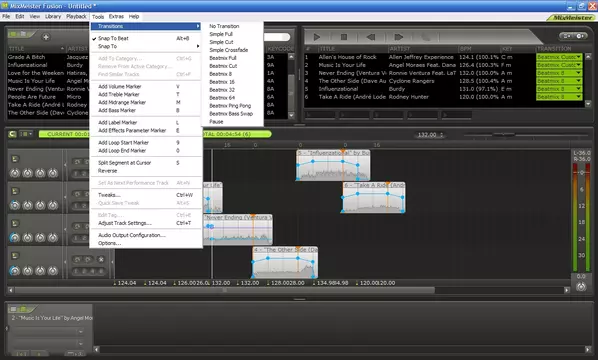Open the Playback menu
The image size is (598, 360).
click(x=76, y=16)
